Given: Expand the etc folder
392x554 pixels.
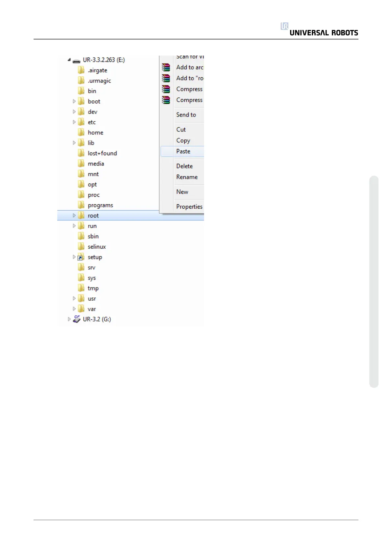Looking at the screenshot, I should coord(74,122).
